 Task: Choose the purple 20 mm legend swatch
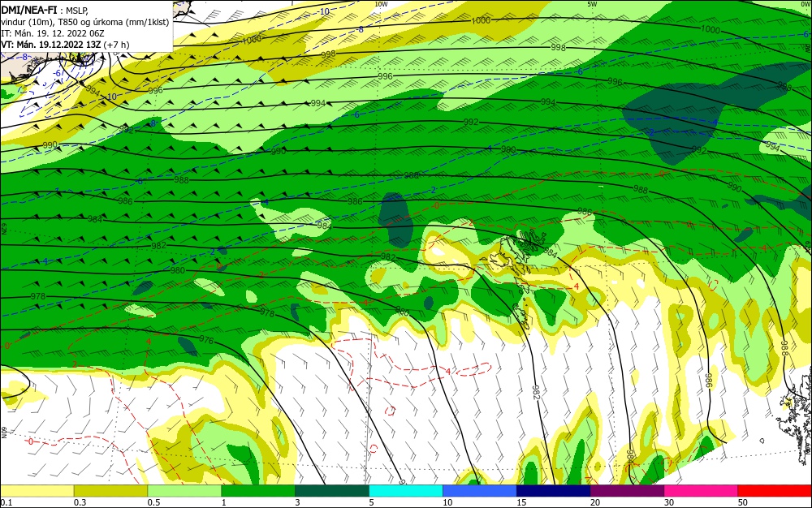[x=627, y=491]
